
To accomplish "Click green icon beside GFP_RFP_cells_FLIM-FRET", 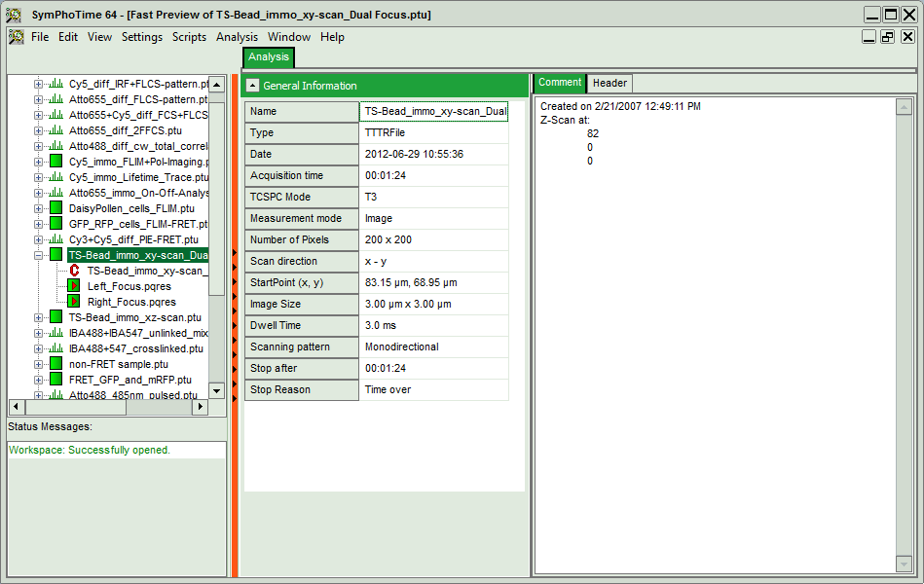I will pos(55,224).
